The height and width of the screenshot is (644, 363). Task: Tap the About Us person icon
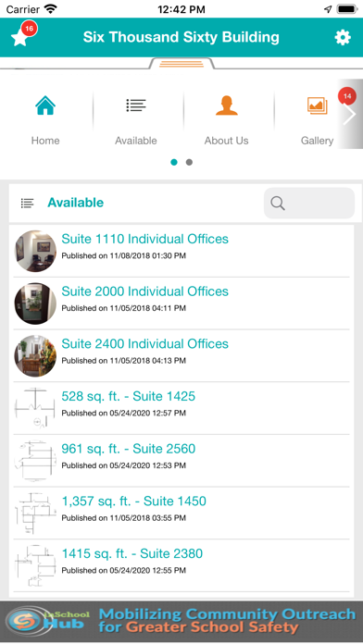pyautogui.click(x=227, y=105)
